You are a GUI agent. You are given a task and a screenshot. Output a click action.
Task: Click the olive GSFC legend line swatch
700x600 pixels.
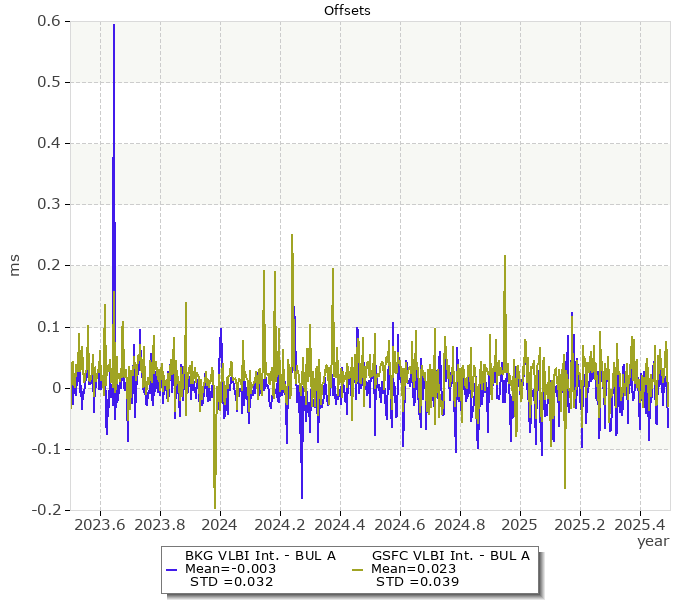[x=358, y=570]
